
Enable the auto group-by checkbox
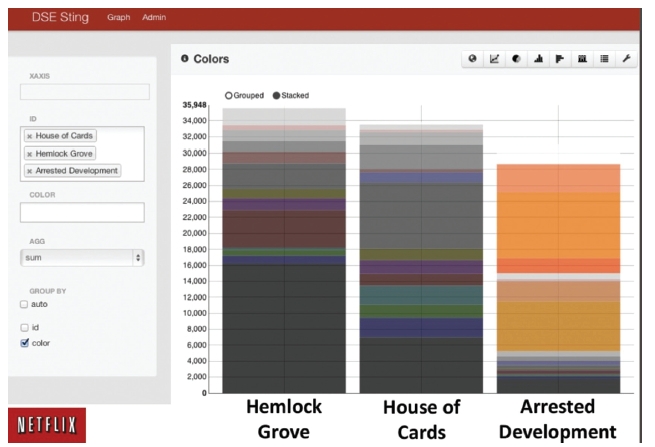[x=24, y=305]
